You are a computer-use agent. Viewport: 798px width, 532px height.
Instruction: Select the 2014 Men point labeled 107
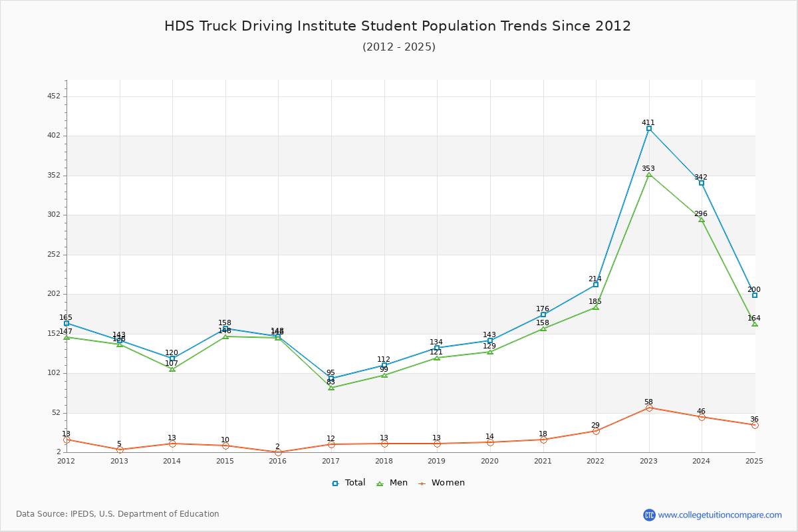172,369
